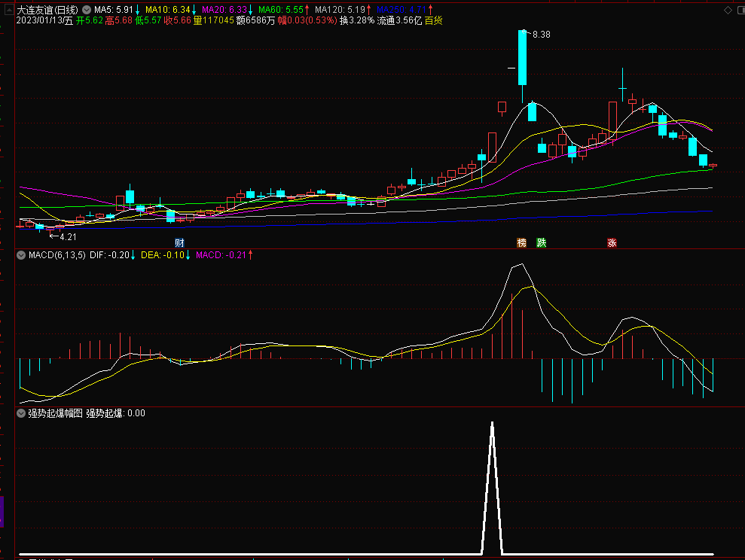Click the 8.38 peak price label
This screenshot has height=560, width=745.
(x=541, y=34)
